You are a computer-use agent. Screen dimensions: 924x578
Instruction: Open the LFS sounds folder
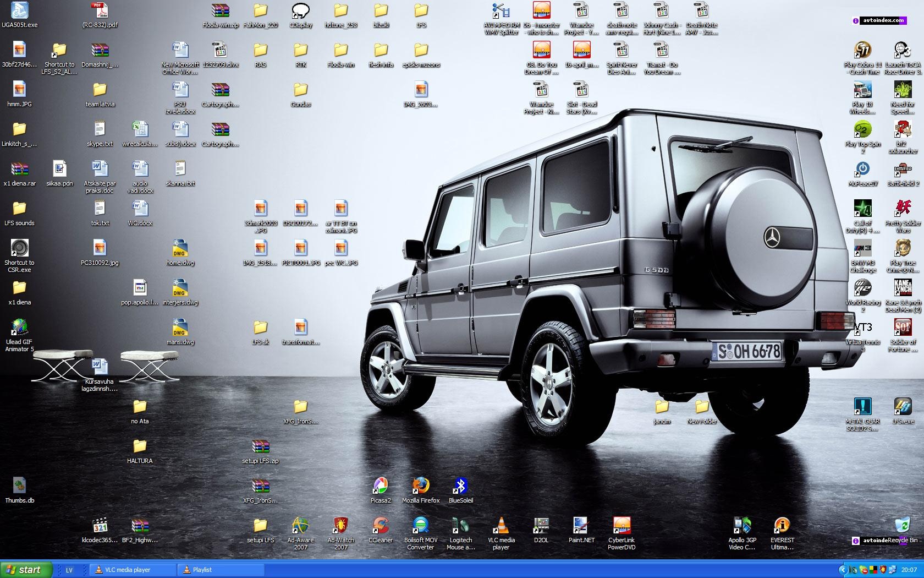click(x=19, y=208)
